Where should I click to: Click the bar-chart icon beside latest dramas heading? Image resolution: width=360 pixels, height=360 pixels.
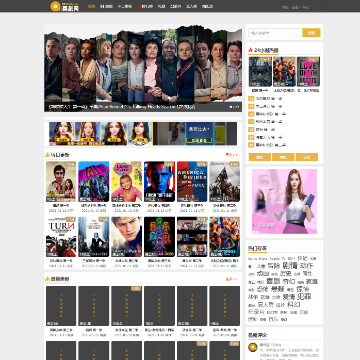pos(47,279)
